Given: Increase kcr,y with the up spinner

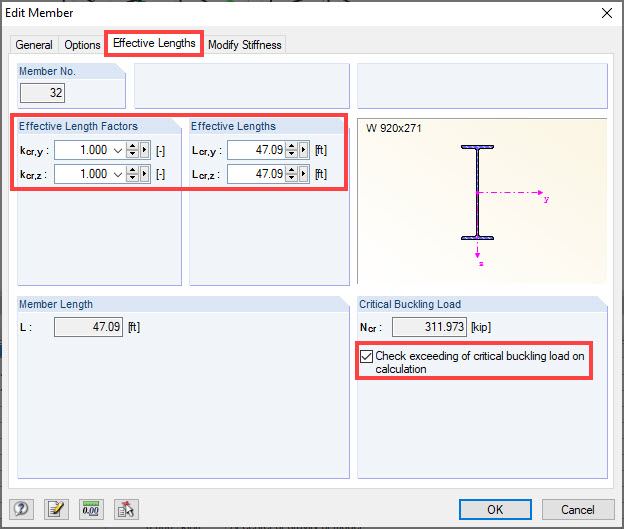Looking at the screenshot, I should click(133, 146).
